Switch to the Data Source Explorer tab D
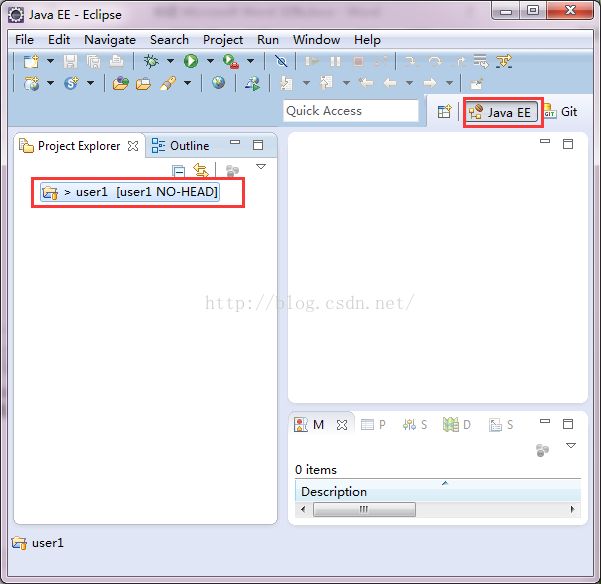The image size is (601, 584). coord(457,425)
